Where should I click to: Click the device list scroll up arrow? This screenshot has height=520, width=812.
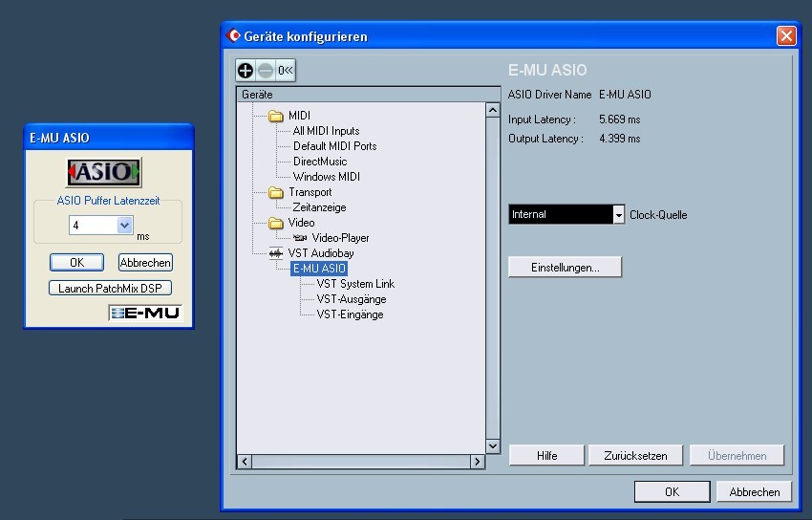point(493,110)
